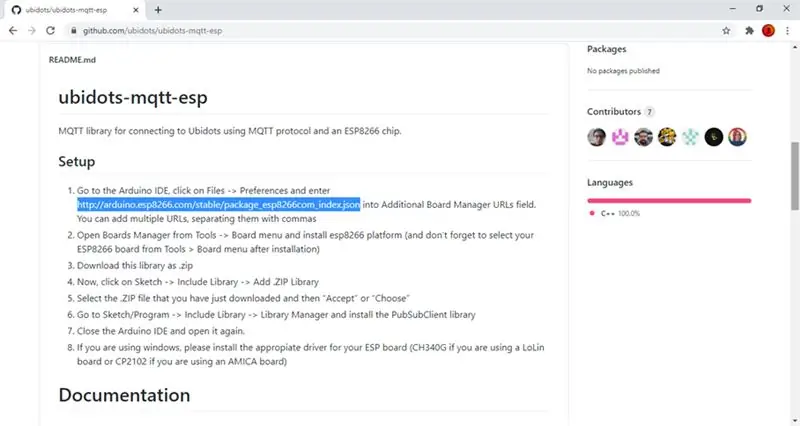Click the pink C++ language bar
This screenshot has width=800, height=426.
(x=669, y=201)
